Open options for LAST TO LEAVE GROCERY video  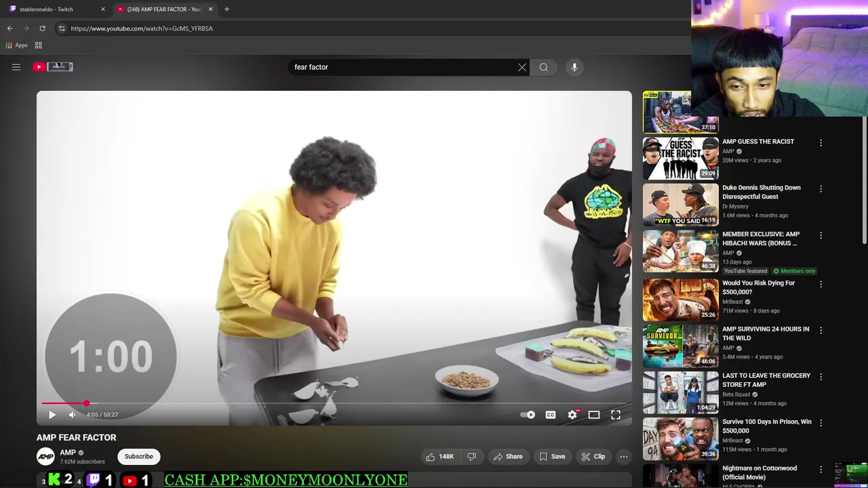coord(821,377)
